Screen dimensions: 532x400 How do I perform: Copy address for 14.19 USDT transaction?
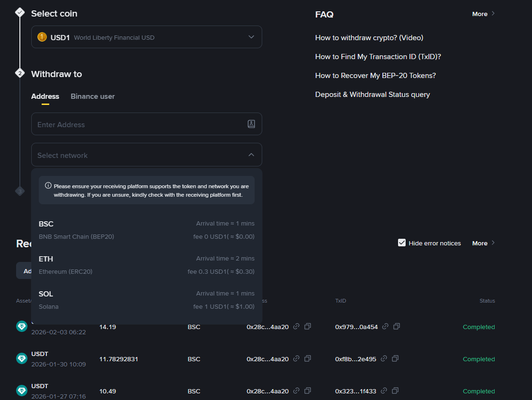[308, 327]
